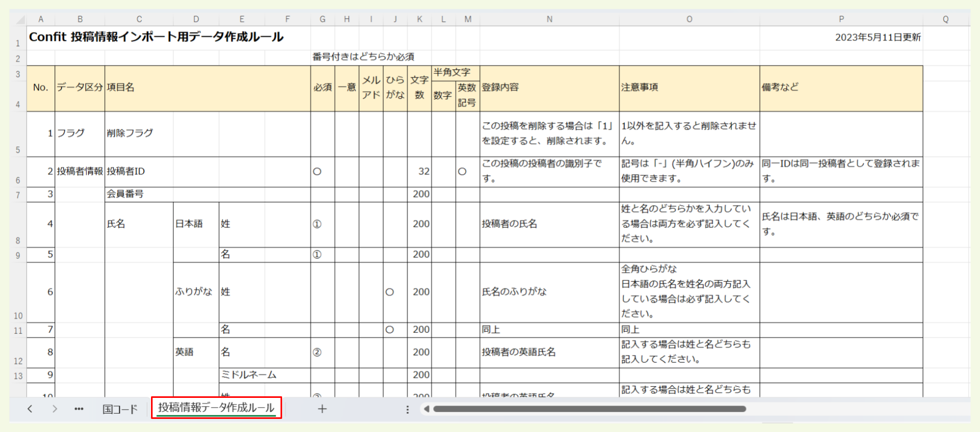Click the '項目名' header cell
The image size is (980, 432).
point(208,88)
